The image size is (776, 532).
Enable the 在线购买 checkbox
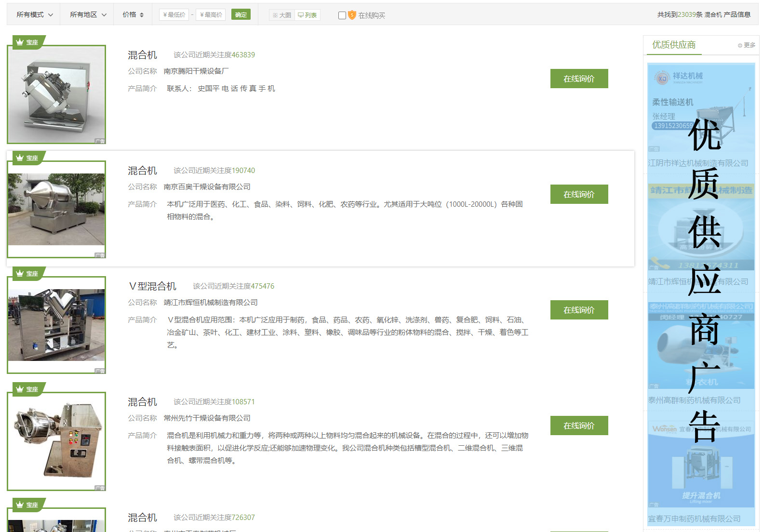click(x=342, y=15)
